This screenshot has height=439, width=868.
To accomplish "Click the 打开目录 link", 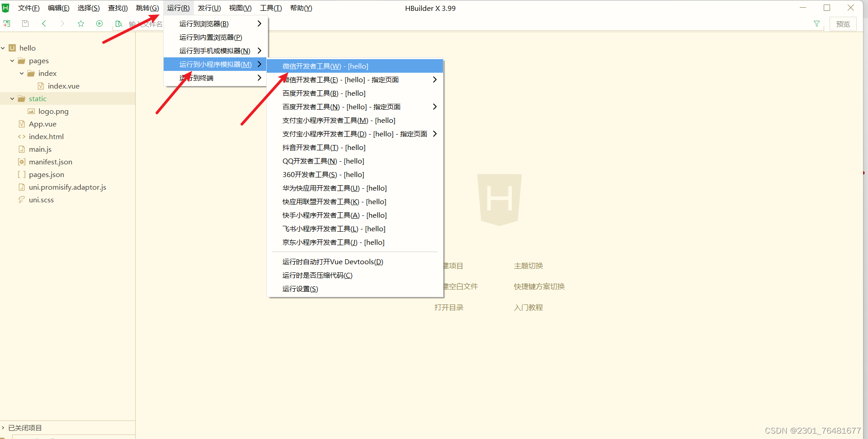I will pyautogui.click(x=449, y=307).
